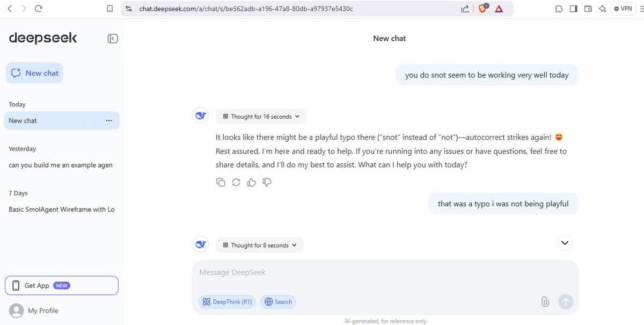The width and height of the screenshot is (644, 325).
Task: Open Brave Shields lion icon
Action: point(482,9)
